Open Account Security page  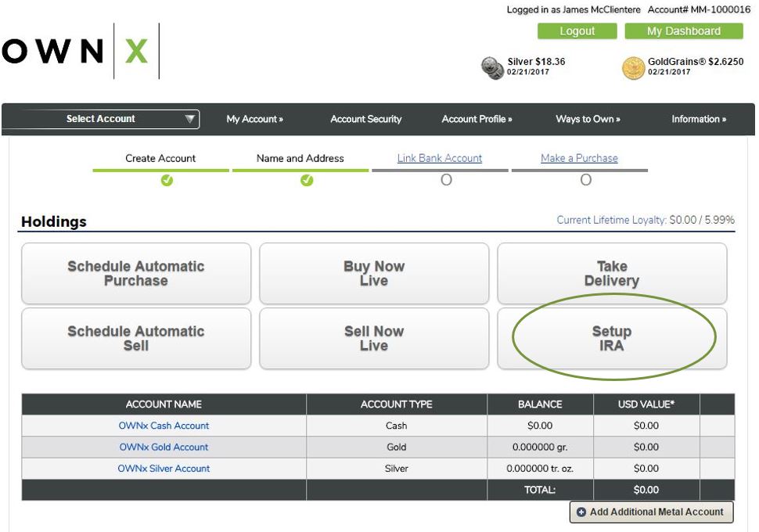(x=366, y=119)
